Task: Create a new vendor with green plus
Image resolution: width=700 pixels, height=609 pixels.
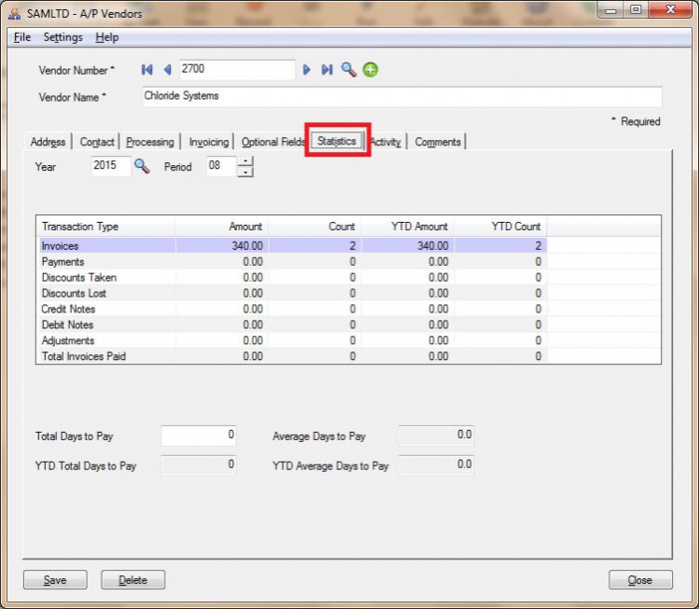Action: pos(371,70)
